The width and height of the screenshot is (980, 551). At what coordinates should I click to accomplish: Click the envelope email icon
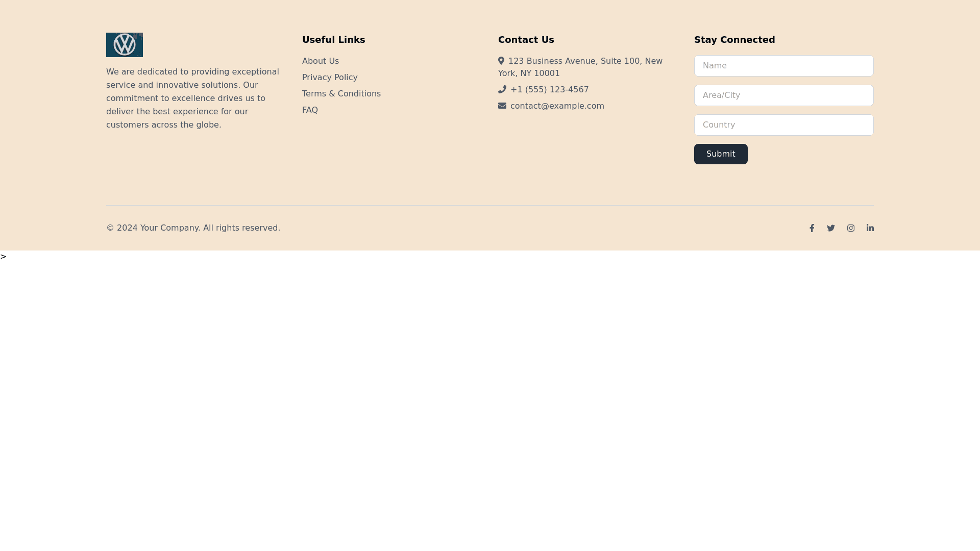click(502, 106)
